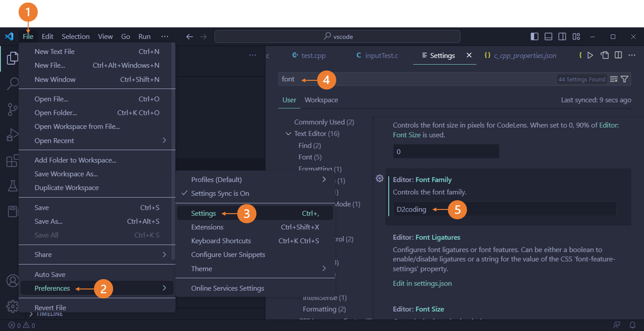The image size is (644, 331).
Task: Switch to the test.cpp tab
Action: tap(308, 55)
